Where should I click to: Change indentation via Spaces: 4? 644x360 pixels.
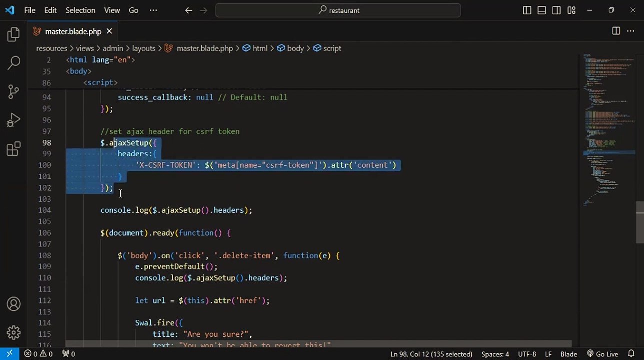pyautogui.click(x=495, y=354)
